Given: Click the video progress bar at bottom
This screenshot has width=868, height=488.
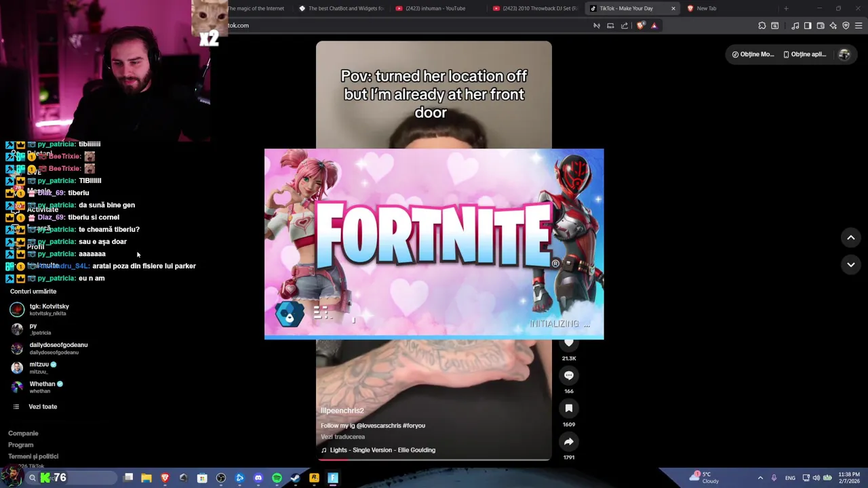Looking at the screenshot, I should (434, 459).
